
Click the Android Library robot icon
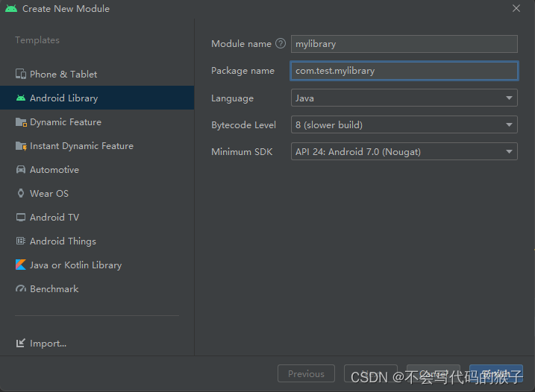click(x=21, y=98)
